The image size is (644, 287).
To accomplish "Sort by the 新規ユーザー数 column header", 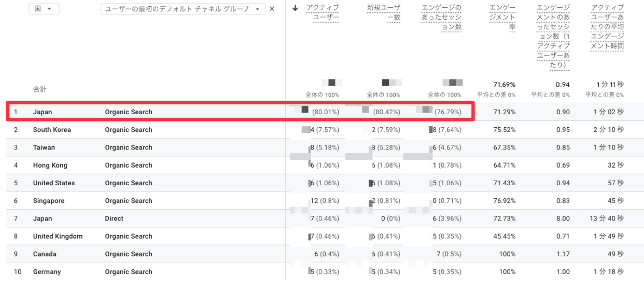I will (x=383, y=12).
